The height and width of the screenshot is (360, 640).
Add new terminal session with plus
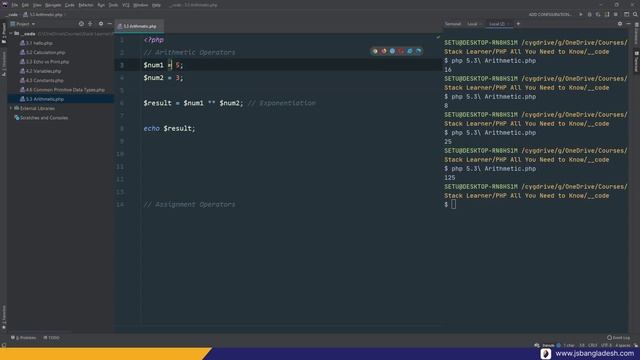[x=518, y=24]
